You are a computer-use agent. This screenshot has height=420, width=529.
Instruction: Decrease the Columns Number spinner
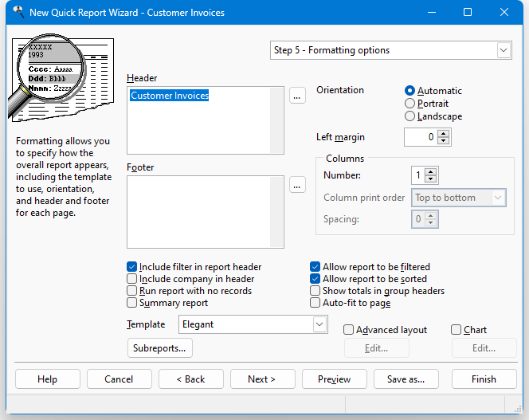coord(430,179)
